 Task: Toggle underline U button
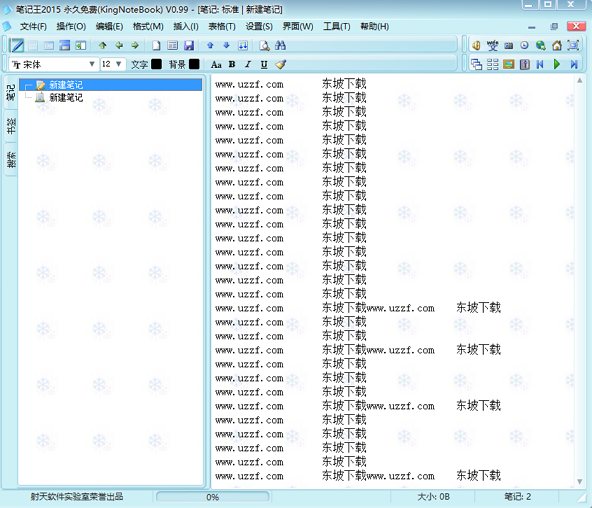264,65
